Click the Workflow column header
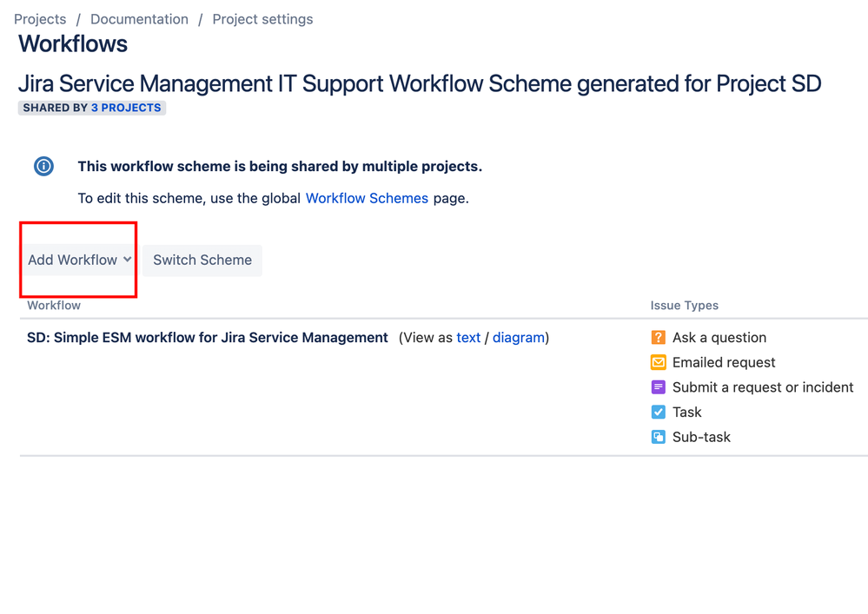Viewport: 868px width, 614px height. (54, 306)
